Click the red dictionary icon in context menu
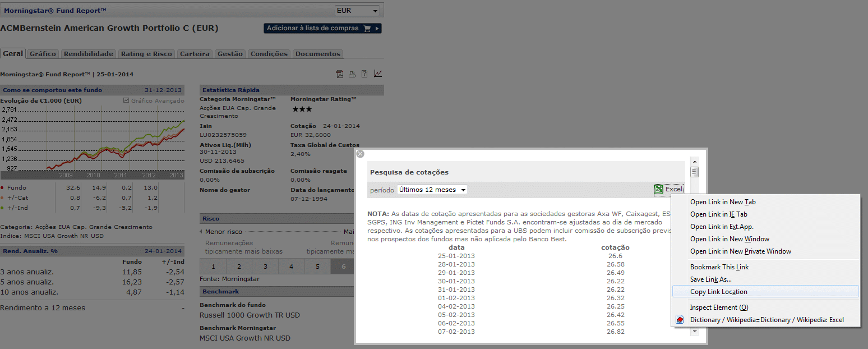The image size is (868, 349). [680, 320]
